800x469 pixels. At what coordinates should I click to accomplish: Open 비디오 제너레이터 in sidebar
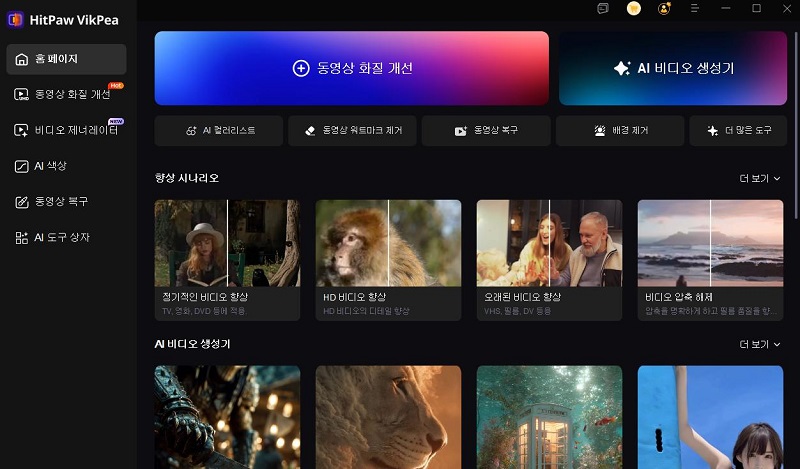click(x=66, y=130)
